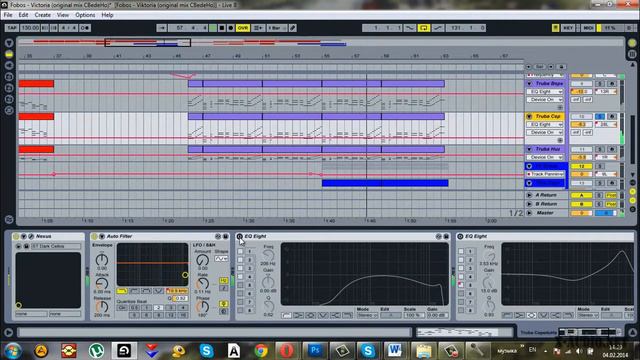Screen dimensions: 640x360
Task: Arm the first Truba track for recording
Action: (x=611, y=84)
